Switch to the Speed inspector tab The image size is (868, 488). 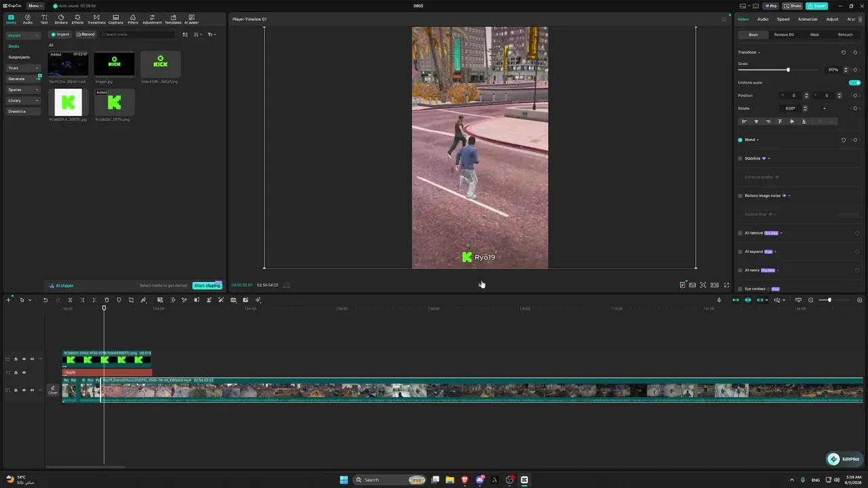[x=783, y=19]
